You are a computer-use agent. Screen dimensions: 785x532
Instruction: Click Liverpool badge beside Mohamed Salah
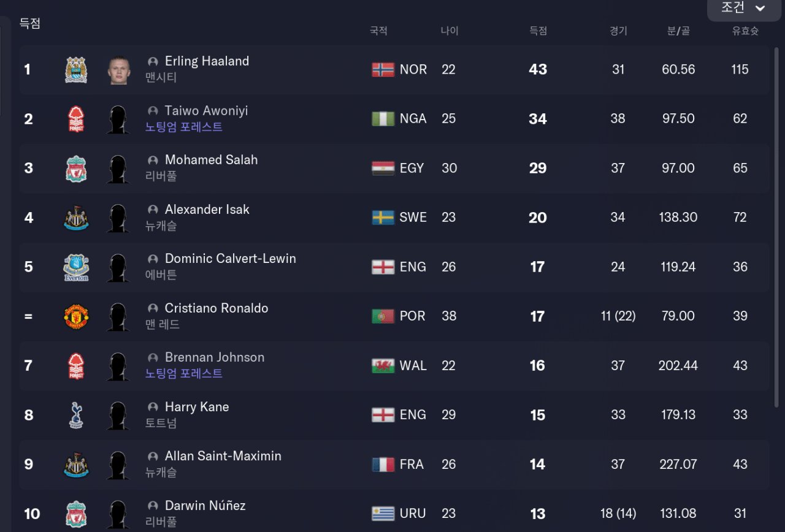(76, 169)
